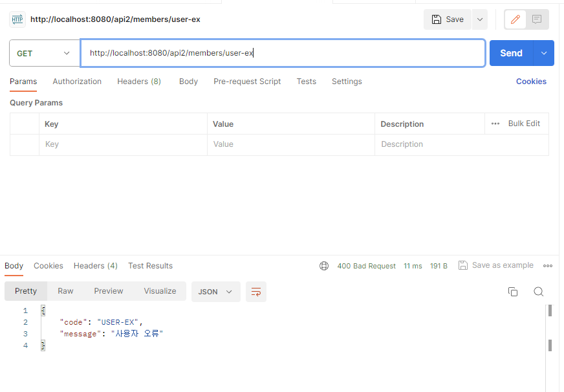Image resolution: width=564 pixels, height=392 pixels.
Task: Click the response pane scrollbar
Action: (550, 310)
